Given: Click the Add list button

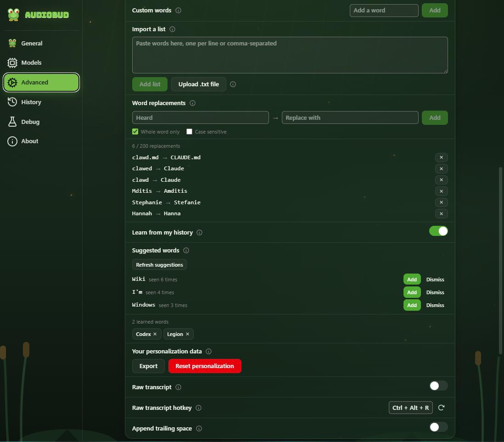Looking at the screenshot, I should (150, 84).
